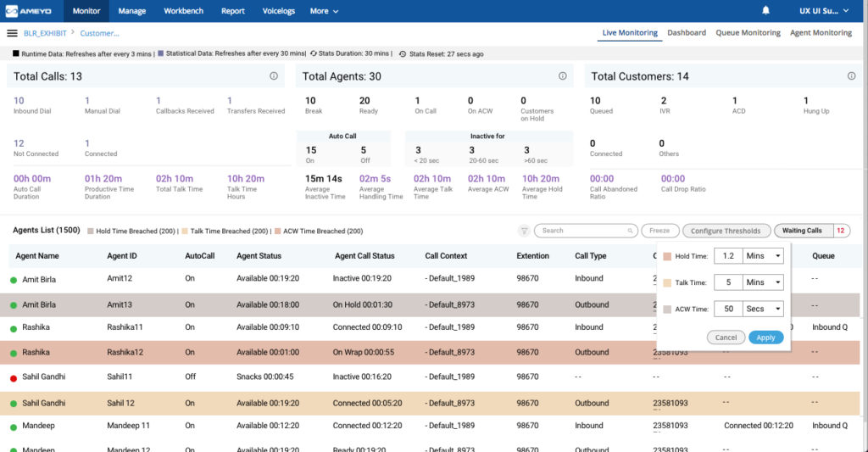Open the BLR_EXHIBIT breadcrumb link
The width and height of the screenshot is (868, 452).
[45, 33]
